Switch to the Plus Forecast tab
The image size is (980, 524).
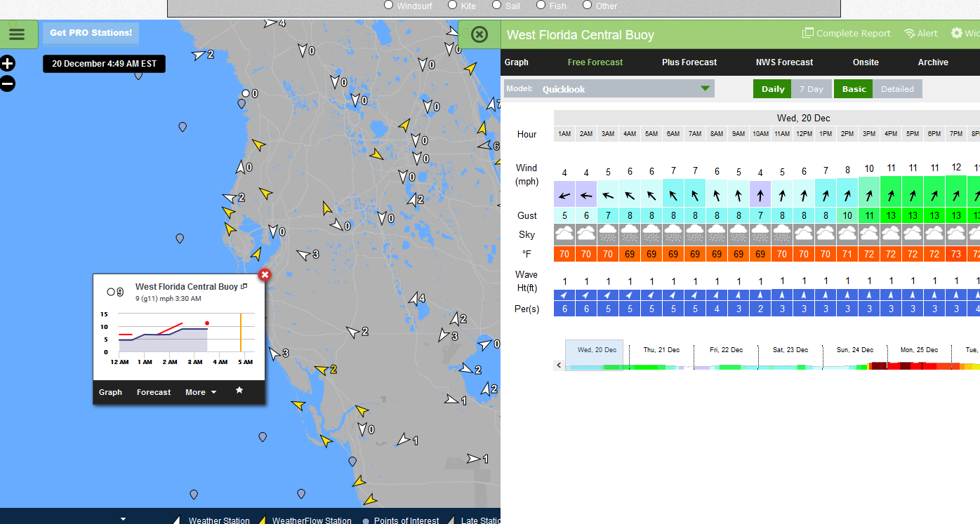pyautogui.click(x=689, y=62)
